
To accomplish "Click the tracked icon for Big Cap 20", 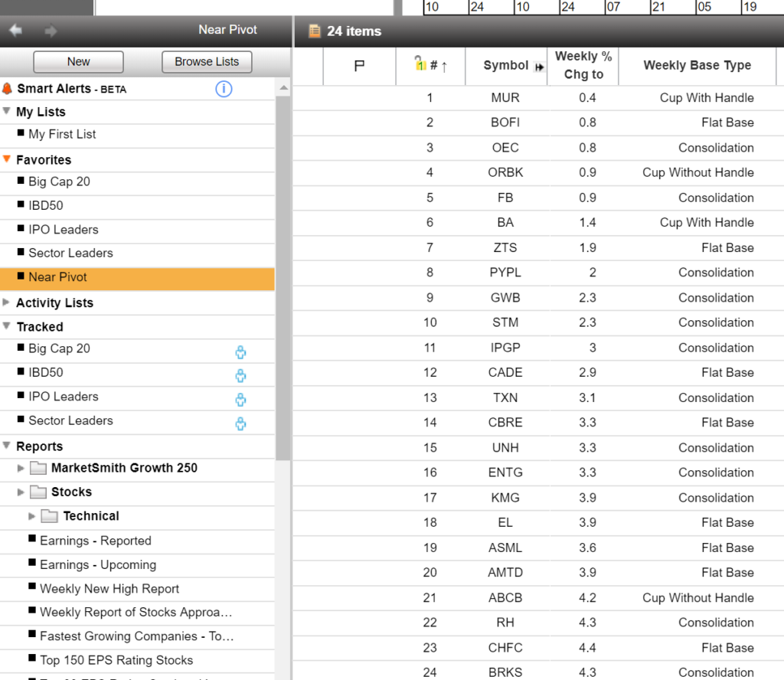I will [240, 352].
